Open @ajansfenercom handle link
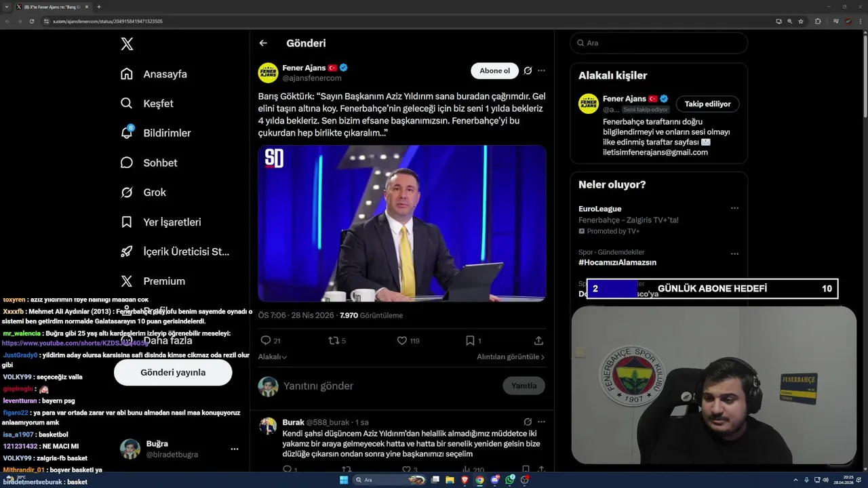Image resolution: width=868 pixels, height=488 pixels. click(312, 78)
